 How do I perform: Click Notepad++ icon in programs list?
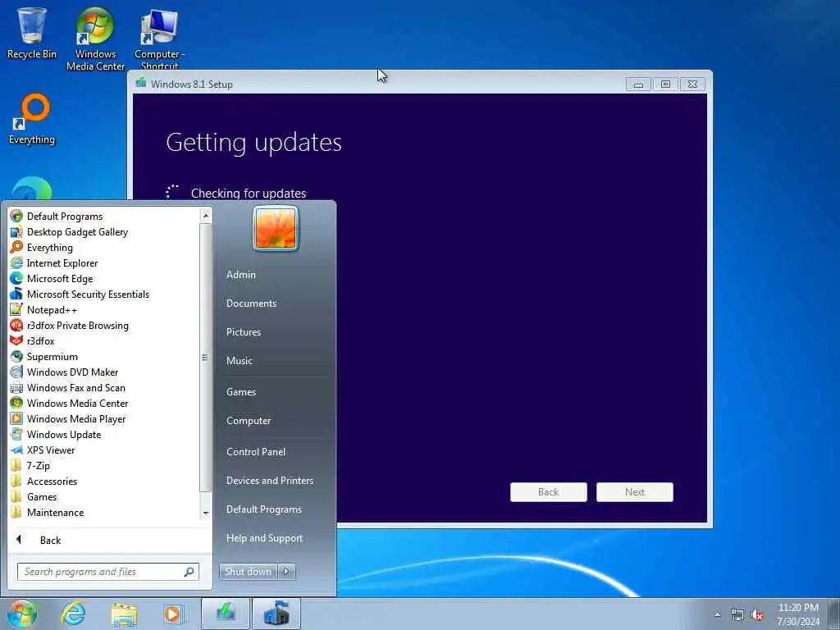(x=16, y=309)
